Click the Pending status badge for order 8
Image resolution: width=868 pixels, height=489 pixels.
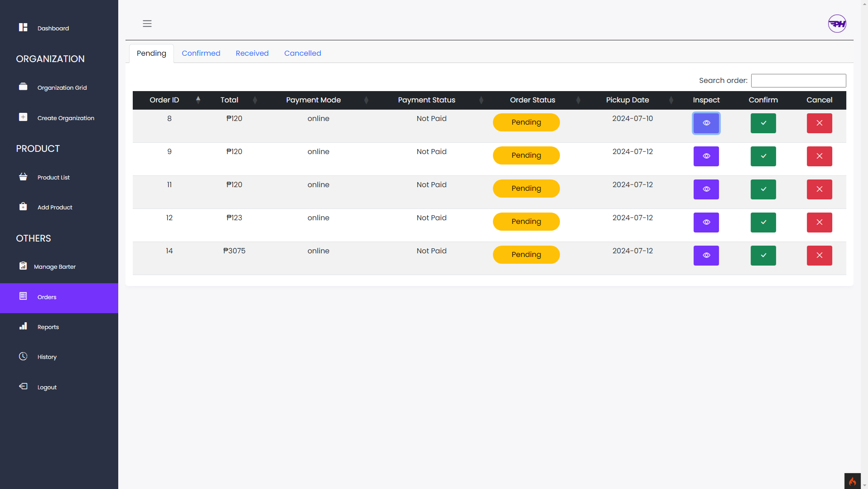click(526, 122)
